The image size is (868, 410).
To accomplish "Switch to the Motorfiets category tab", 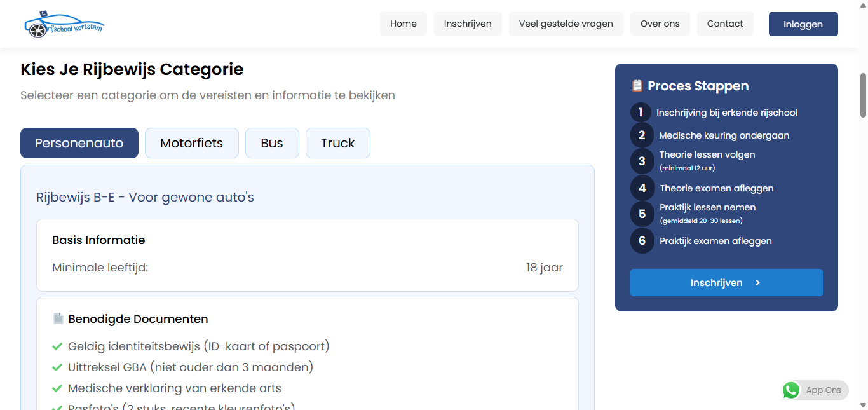I will (191, 143).
